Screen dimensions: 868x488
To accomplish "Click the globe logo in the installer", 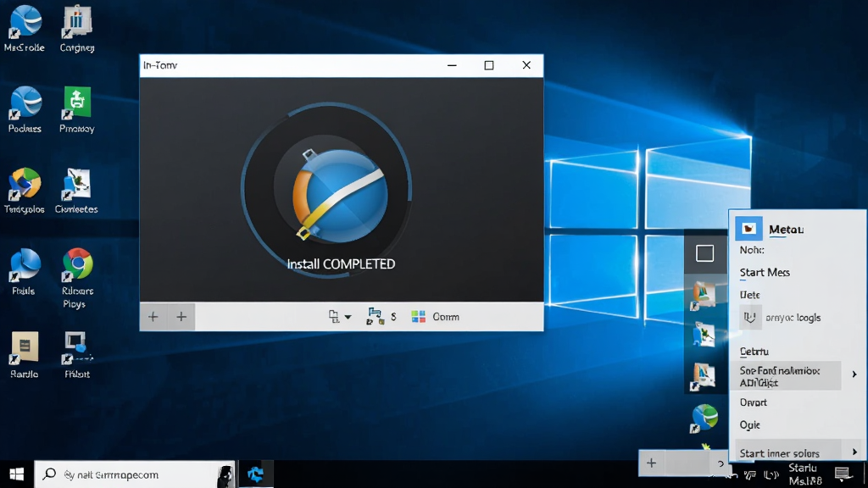I will (339, 195).
